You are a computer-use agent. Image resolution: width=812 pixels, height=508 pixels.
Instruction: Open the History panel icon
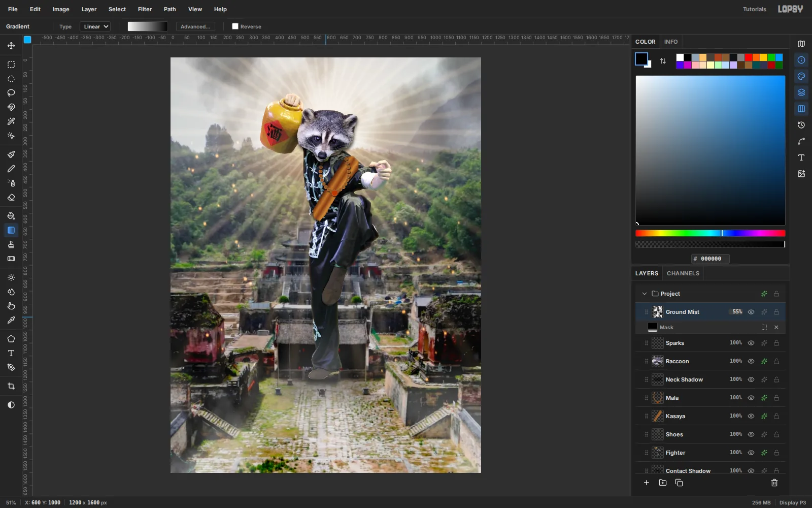point(801,125)
